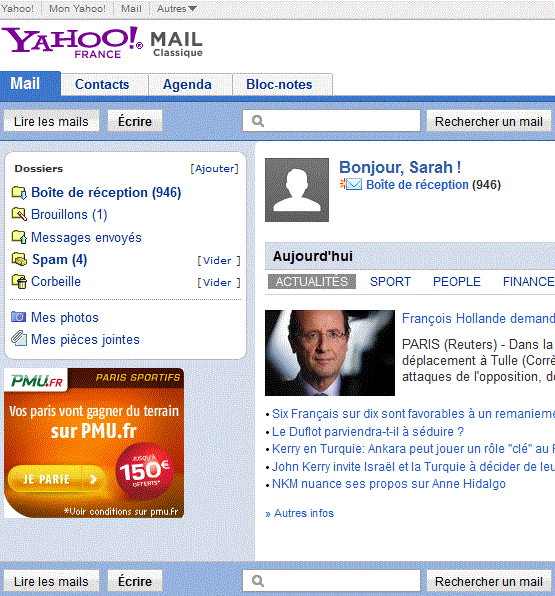
Task: Click the profile avatar picture
Action: click(297, 190)
